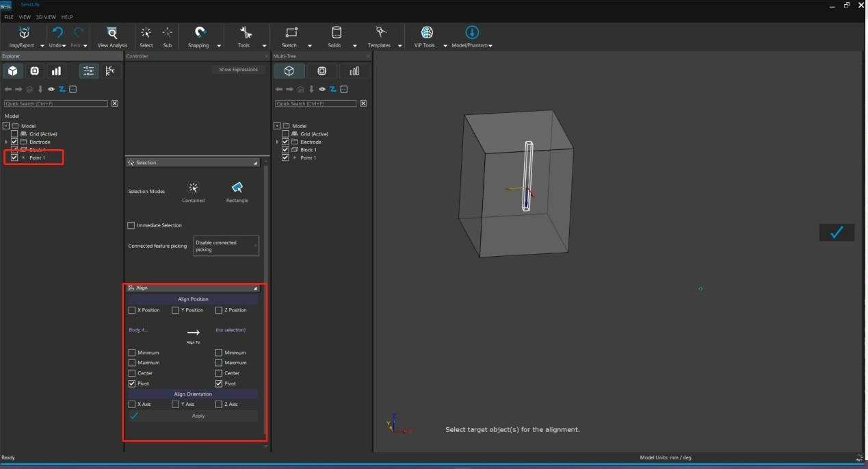Select the Rectangle selection mode icon

coord(237,188)
